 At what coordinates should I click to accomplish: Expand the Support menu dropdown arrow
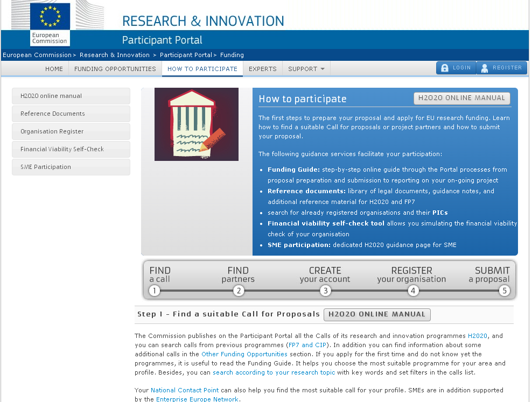pyautogui.click(x=323, y=69)
